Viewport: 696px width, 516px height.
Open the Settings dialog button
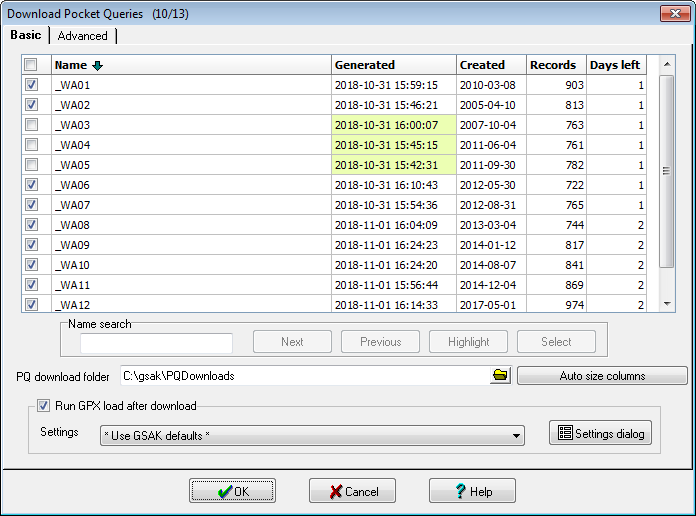pos(600,433)
